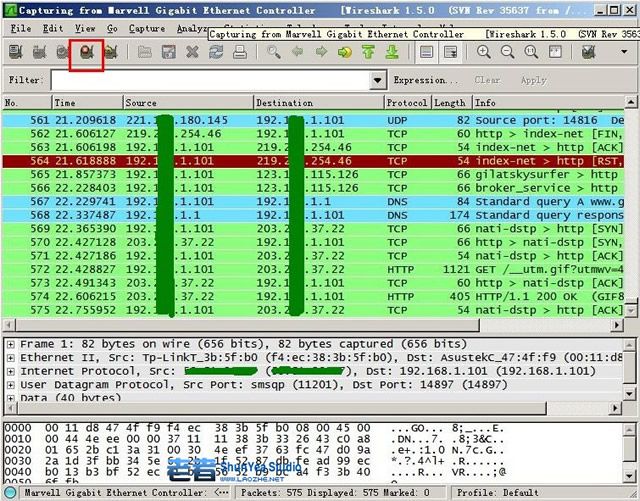This screenshot has height=501, width=640.
Task: Select packet 567 DNS standard query row
Action: pyautogui.click(x=313, y=202)
